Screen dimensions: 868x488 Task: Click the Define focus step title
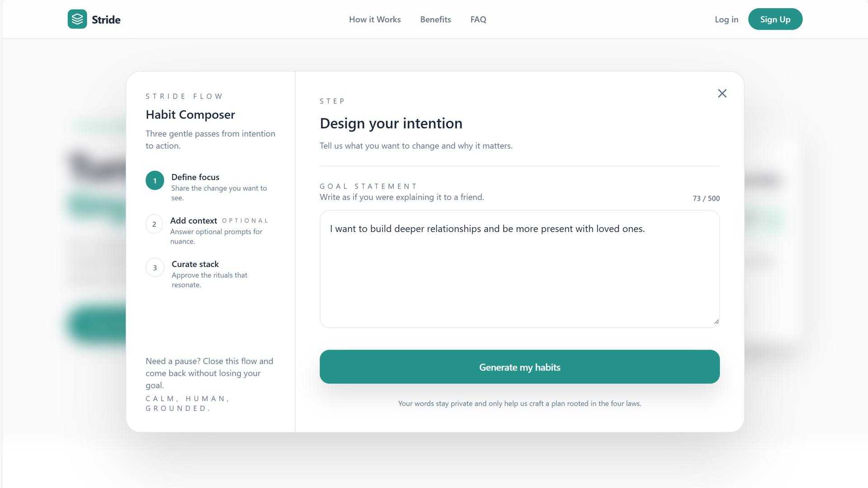pyautogui.click(x=195, y=177)
